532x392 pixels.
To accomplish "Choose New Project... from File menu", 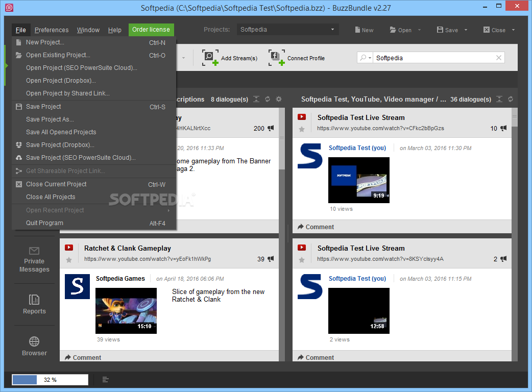I will pos(94,42).
